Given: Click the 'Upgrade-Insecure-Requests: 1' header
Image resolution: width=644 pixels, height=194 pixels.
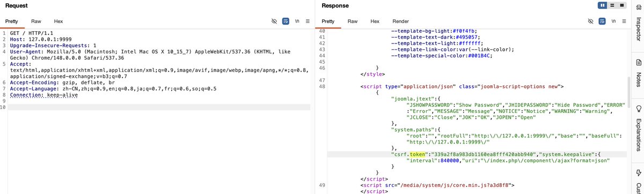Looking at the screenshot, I should (53, 46).
